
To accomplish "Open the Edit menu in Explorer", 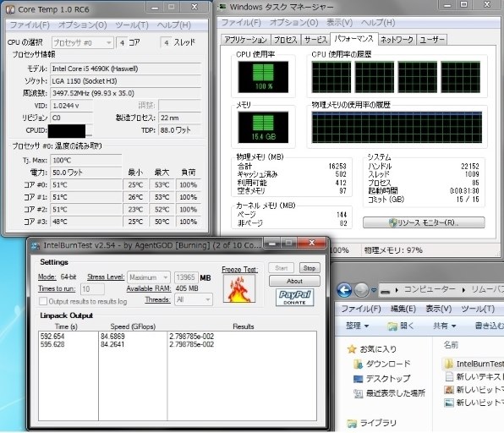I will tap(403, 309).
